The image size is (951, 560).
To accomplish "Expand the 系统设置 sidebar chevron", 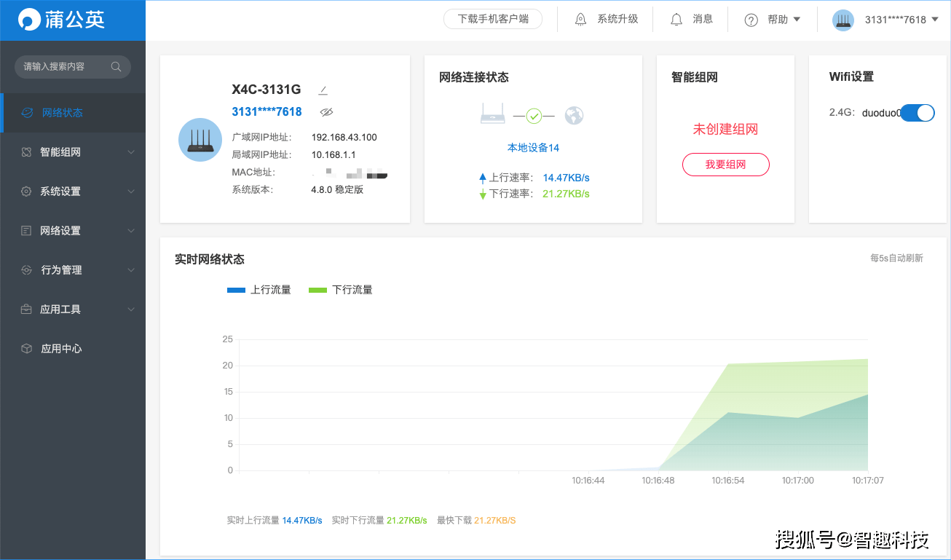I will pos(131,192).
